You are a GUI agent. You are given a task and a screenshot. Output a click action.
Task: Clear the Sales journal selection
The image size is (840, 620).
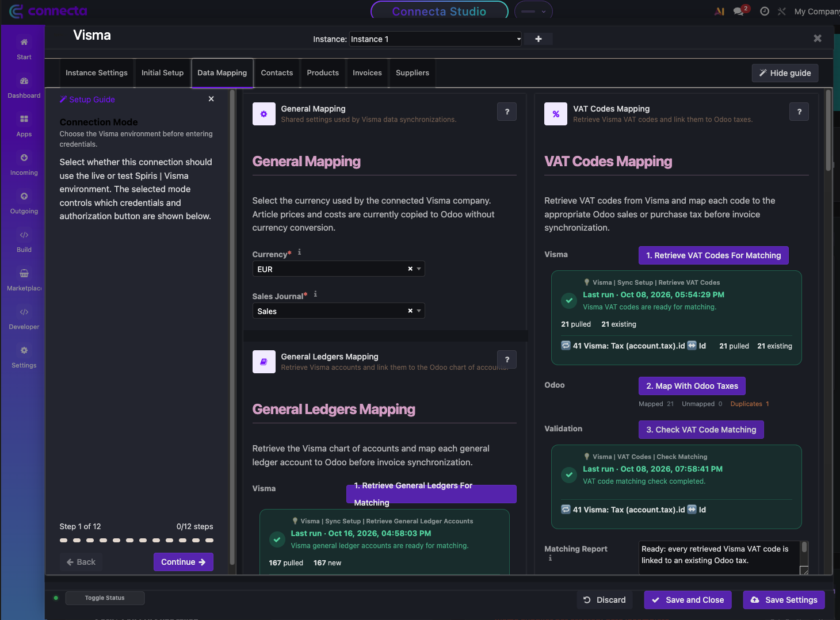click(x=410, y=311)
